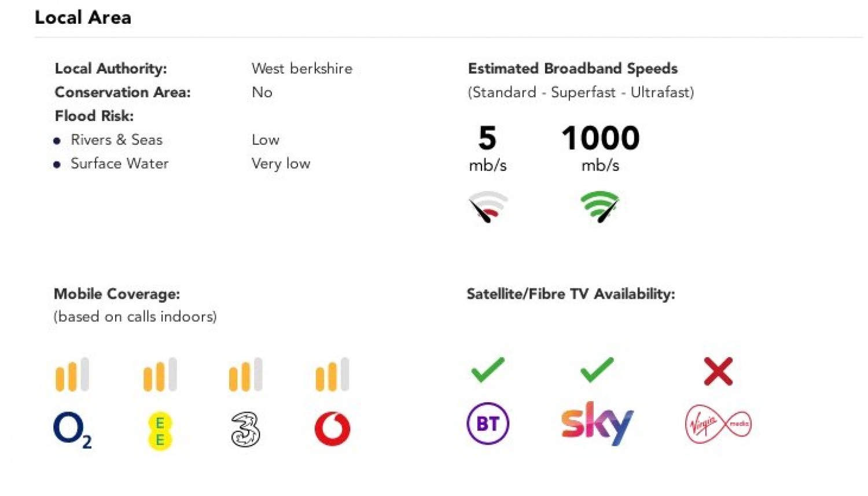Click the Estimated Broadband Speeds heading

(572, 68)
